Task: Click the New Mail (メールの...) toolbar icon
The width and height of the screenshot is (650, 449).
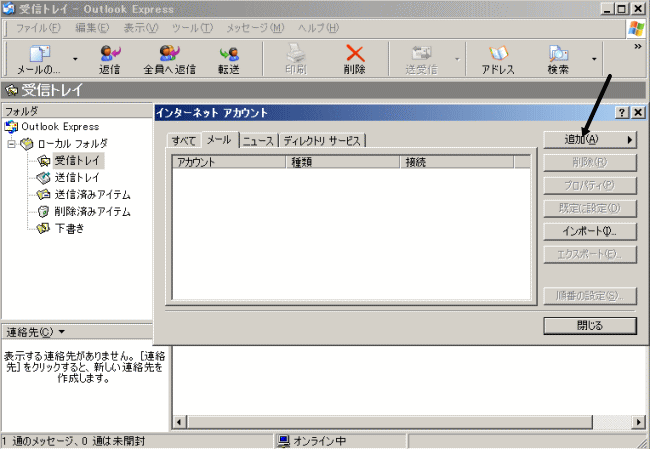Action: point(39,54)
